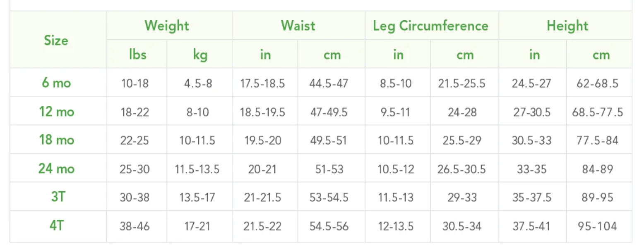Click the 24 mo size label
The image size is (644, 252).
click(56, 169)
